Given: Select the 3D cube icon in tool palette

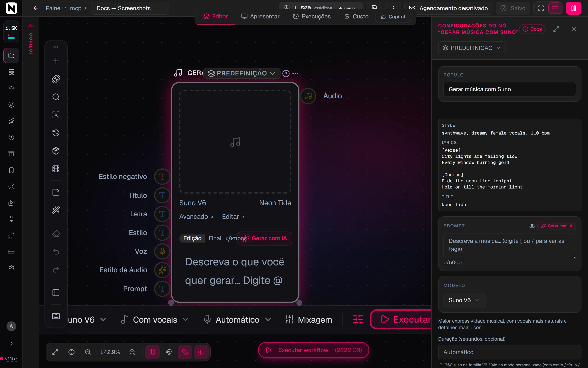Looking at the screenshot, I should (x=56, y=151).
